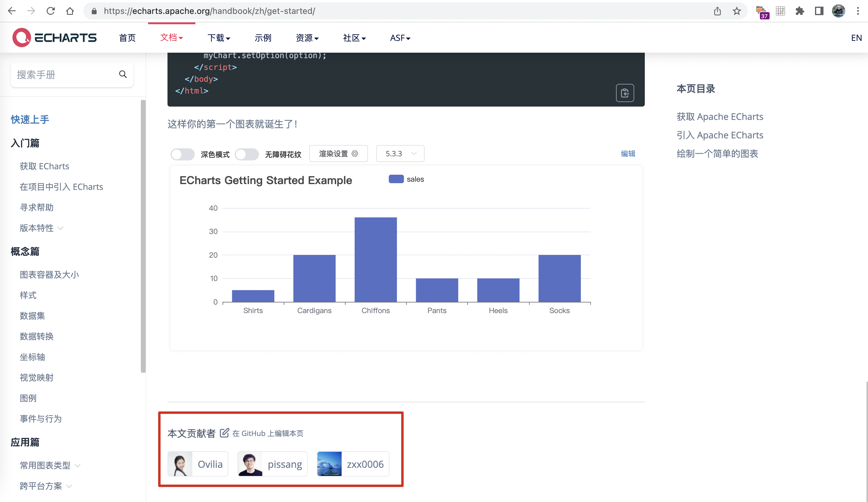This screenshot has height=502, width=868.
Task: Reload the page with refresh icon
Action: (51, 11)
